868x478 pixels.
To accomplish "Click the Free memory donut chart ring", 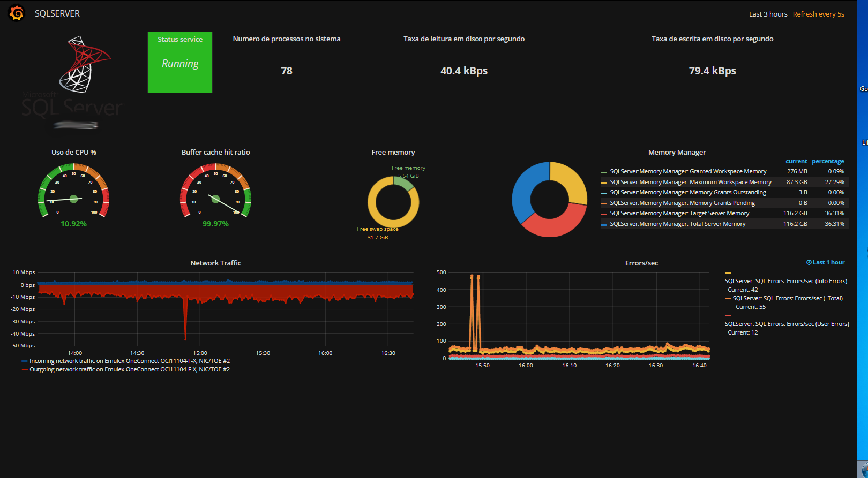I will point(393,202).
